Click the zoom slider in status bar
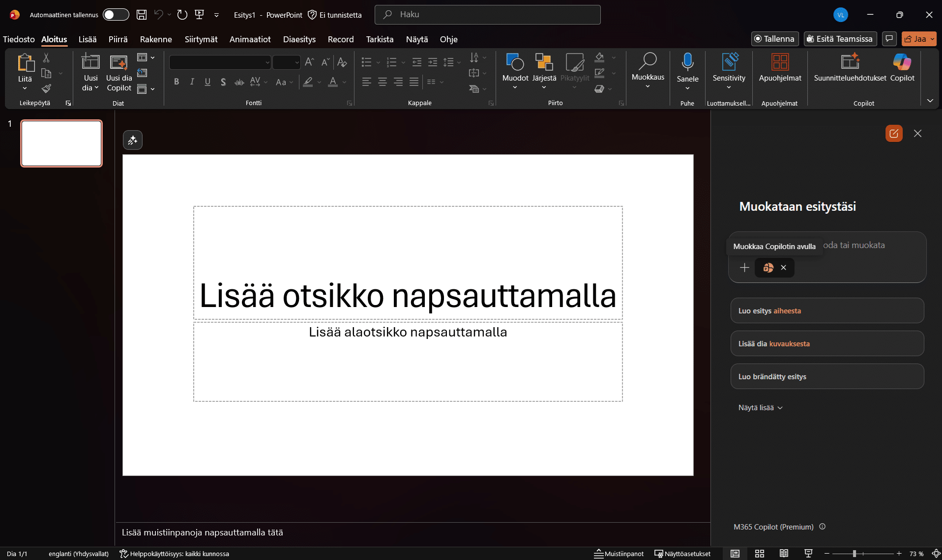Viewport: 942px width, 560px height. [x=855, y=554]
